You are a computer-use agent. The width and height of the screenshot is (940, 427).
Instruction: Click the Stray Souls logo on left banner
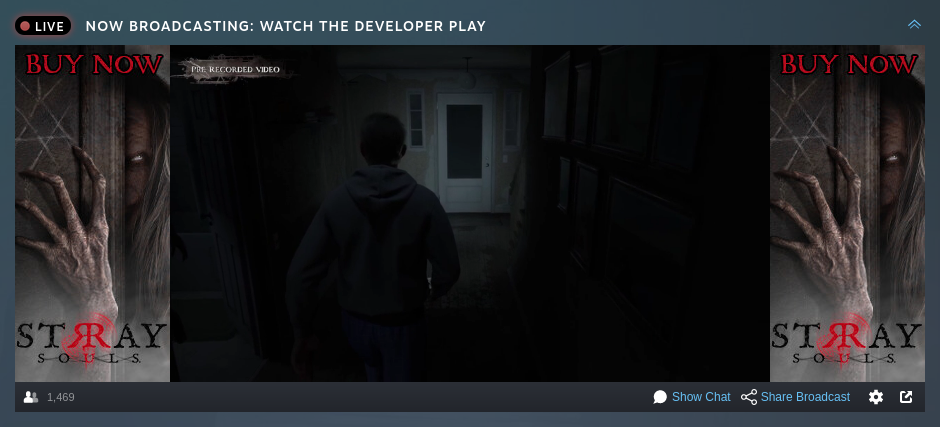tap(92, 340)
